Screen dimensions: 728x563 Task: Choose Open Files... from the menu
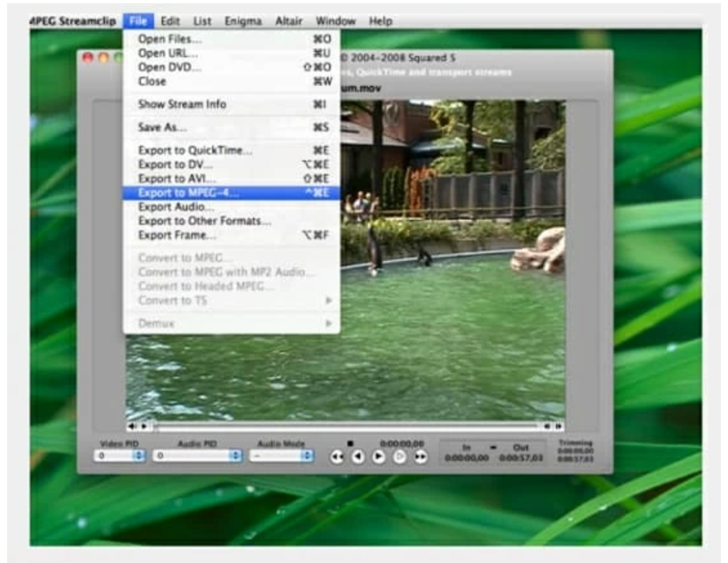(231, 39)
